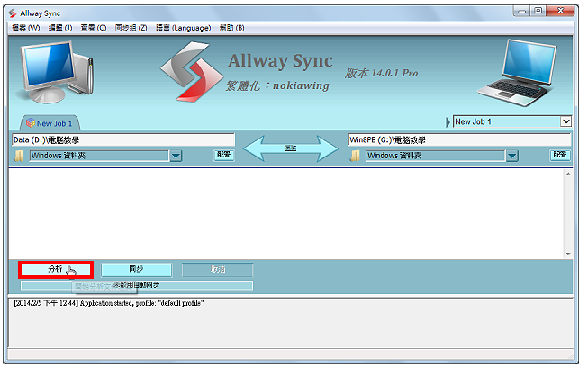
Task: Expand the left Windows 資料夾 type dropdown arrow
Action: [176, 156]
